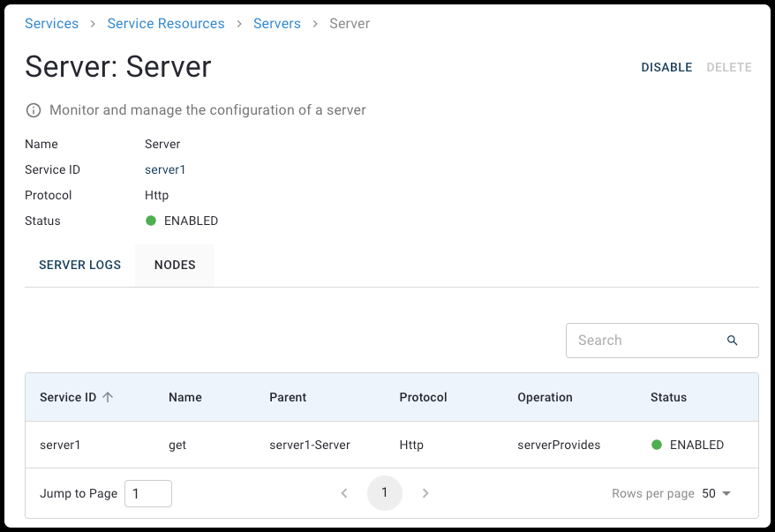Click the Service ID sort arrow
The image size is (775, 532).
[x=108, y=398]
